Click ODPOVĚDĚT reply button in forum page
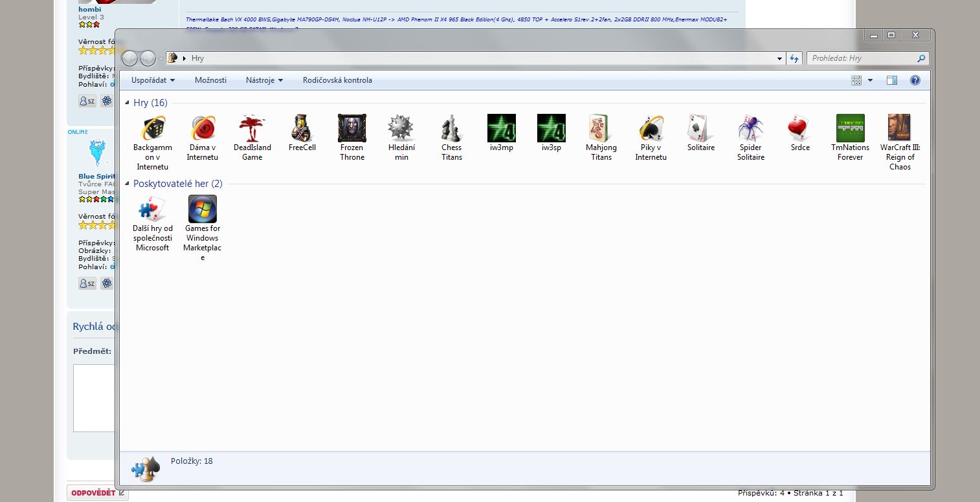Image resolution: width=980 pixels, height=502 pixels. 98,493
